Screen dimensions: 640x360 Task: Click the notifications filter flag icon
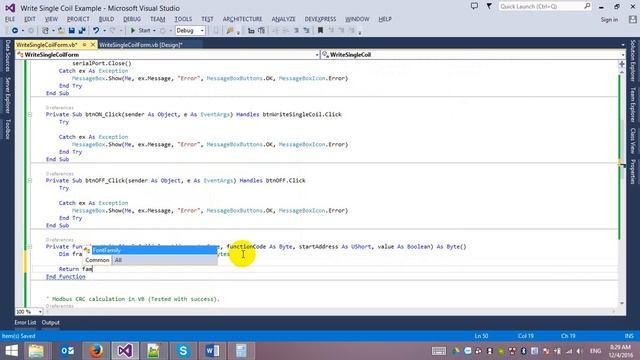[489, 7]
